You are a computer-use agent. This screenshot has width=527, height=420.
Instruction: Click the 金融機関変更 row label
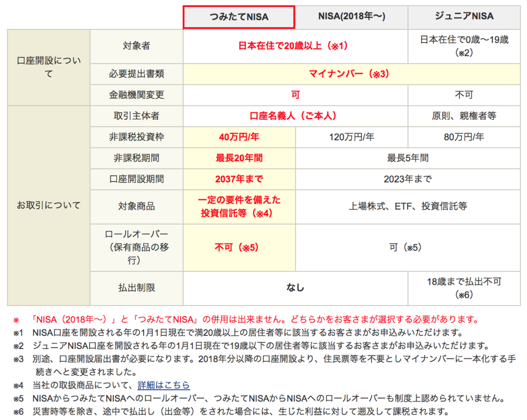136,95
